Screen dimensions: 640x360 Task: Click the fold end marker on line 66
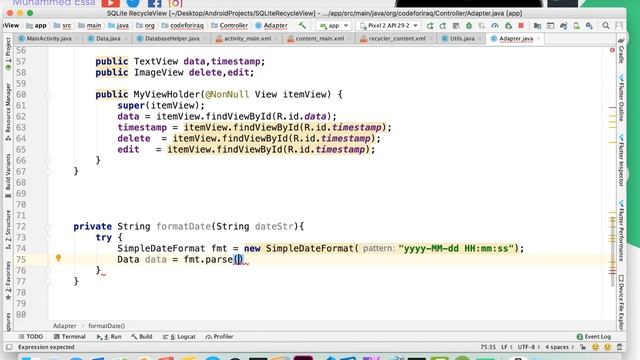pos(48,161)
